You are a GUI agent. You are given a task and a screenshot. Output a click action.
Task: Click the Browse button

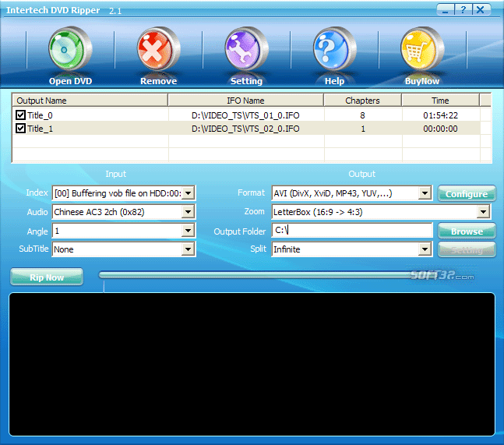467,231
